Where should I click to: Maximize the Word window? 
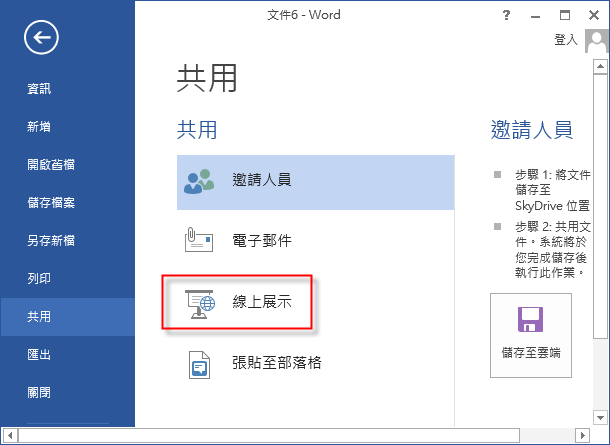[564, 16]
